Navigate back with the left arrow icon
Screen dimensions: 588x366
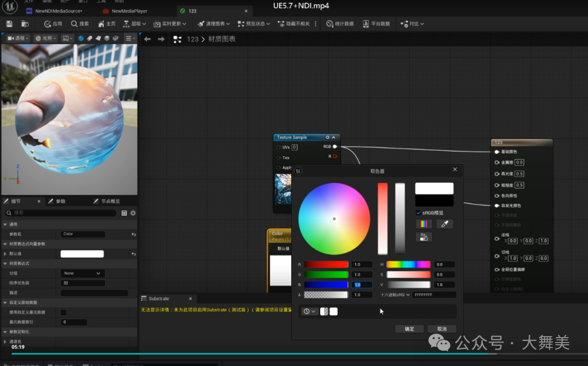pos(147,39)
